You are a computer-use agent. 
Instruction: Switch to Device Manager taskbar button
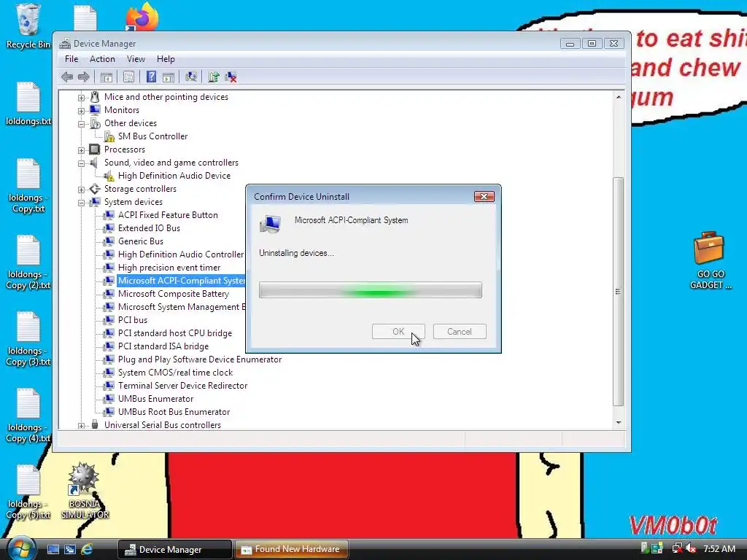coord(175,550)
